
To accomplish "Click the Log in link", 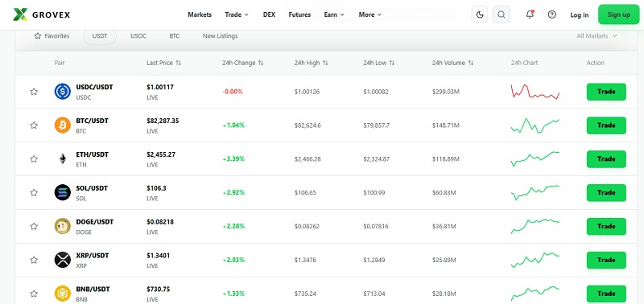I will (x=579, y=14).
